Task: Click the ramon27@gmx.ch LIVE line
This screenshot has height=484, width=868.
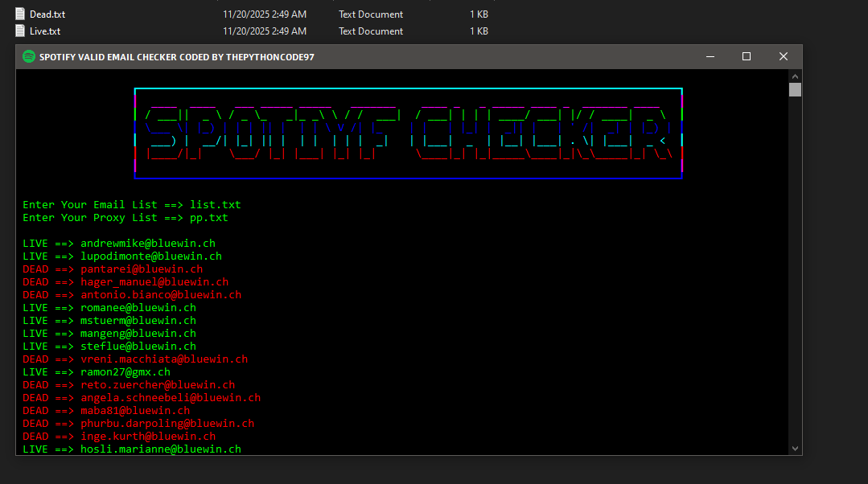Action: pos(97,371)
